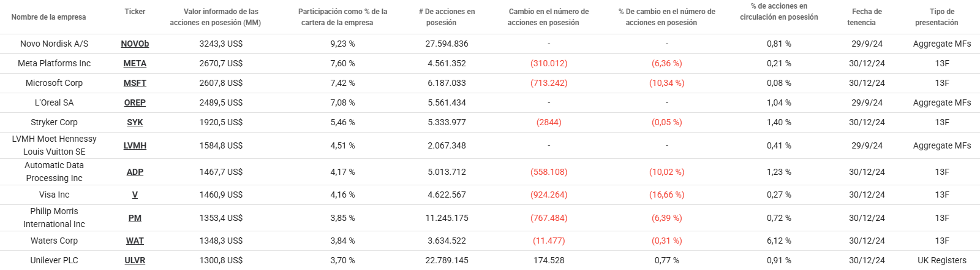Sort by # De acciones en posesión
Image resolution: width=980 pixels, height=270 pixels.
pos(447,17)
